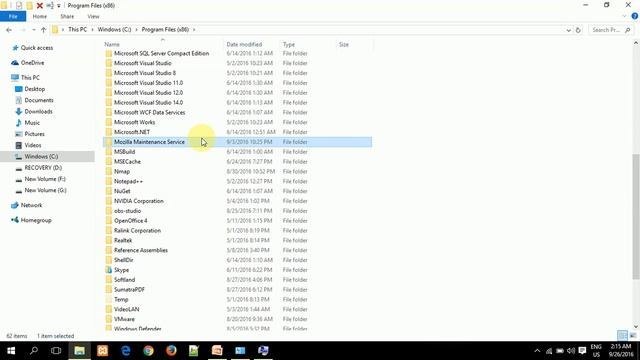Open Quick access in the sidebar
This screenshot has width=640, height=360.
coord(37,48)
